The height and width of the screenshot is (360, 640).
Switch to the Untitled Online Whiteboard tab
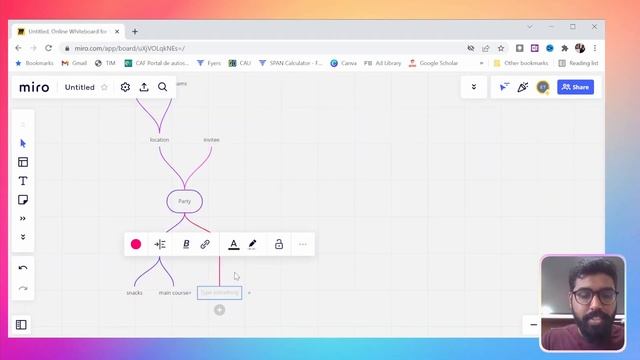pyautogui.click(x=67, y=31)
